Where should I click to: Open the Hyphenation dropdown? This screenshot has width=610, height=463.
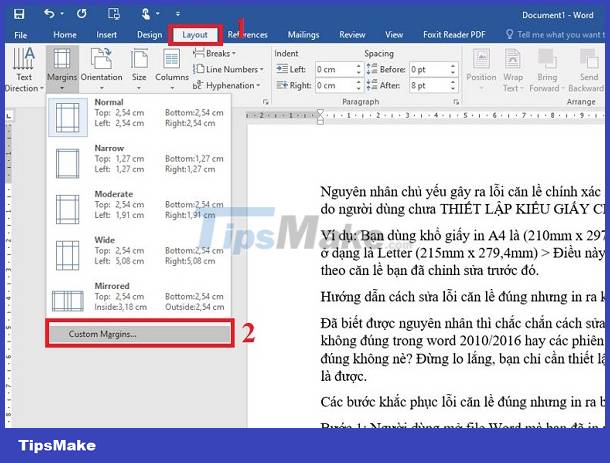pyautogui.click(x=227, y=85)
